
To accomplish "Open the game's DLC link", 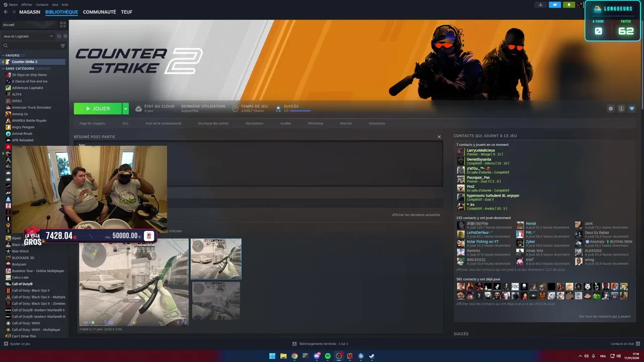I will (x=125, y=123).
